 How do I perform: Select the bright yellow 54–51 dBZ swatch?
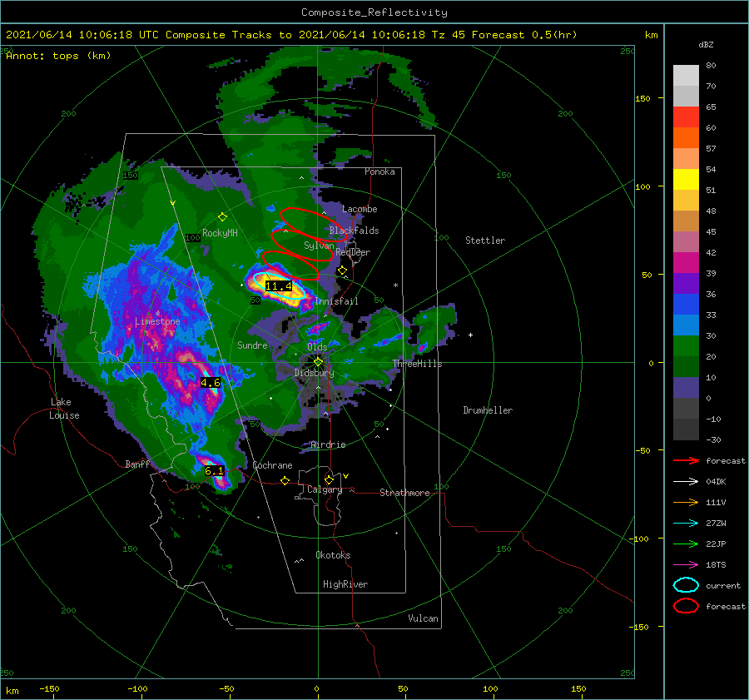click(x=686, y=180)
